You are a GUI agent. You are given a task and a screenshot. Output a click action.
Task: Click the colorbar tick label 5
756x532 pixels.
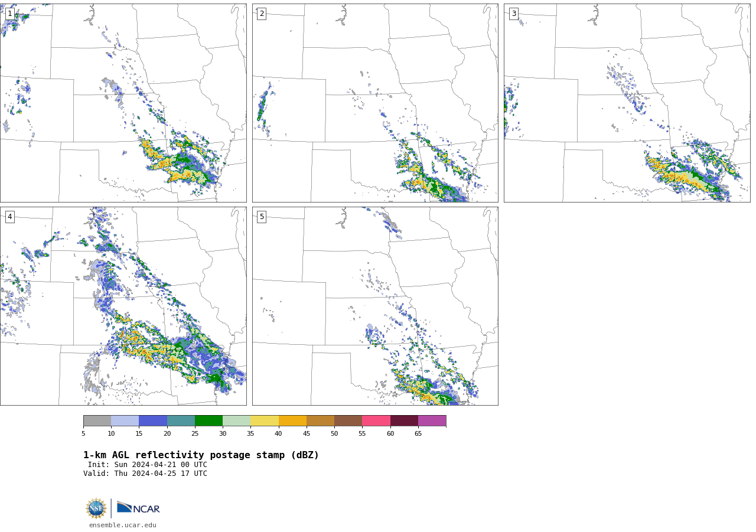pos(83,434)
